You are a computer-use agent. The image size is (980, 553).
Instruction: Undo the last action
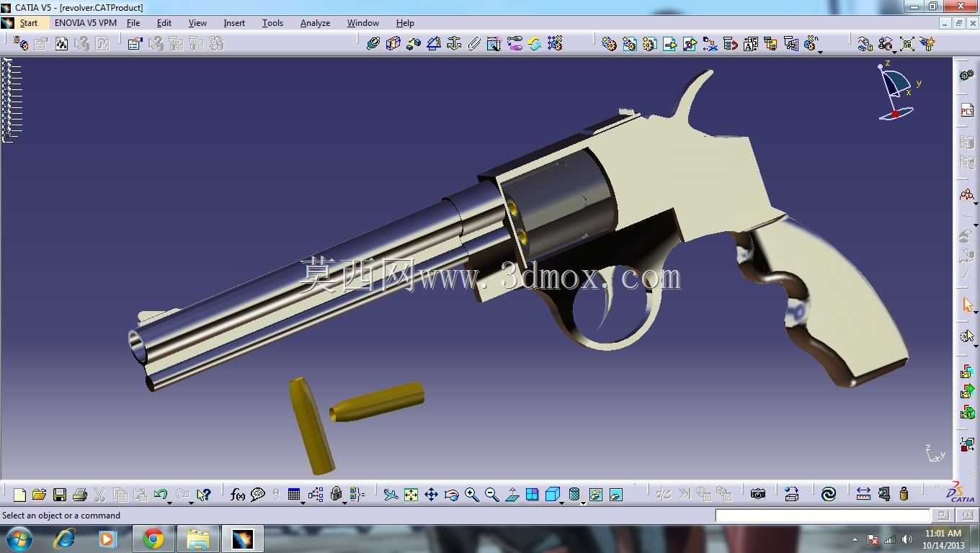[160, 495]
